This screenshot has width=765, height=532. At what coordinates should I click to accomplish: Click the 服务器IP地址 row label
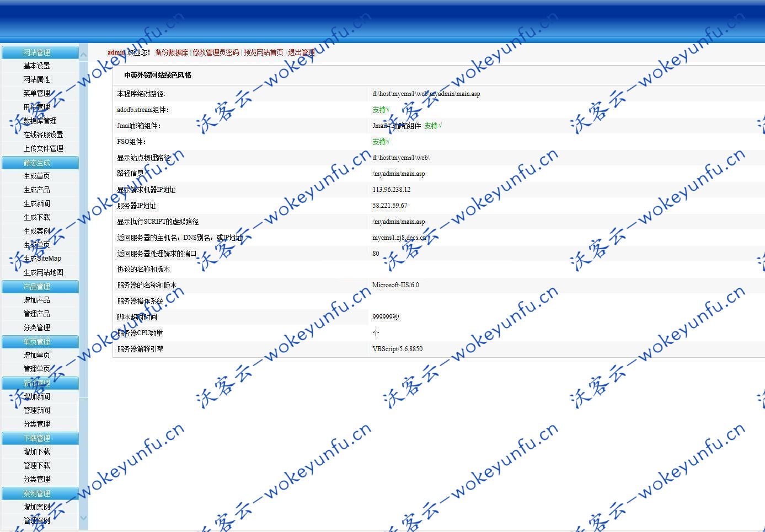pyautogui.click(x=136, y=206)
